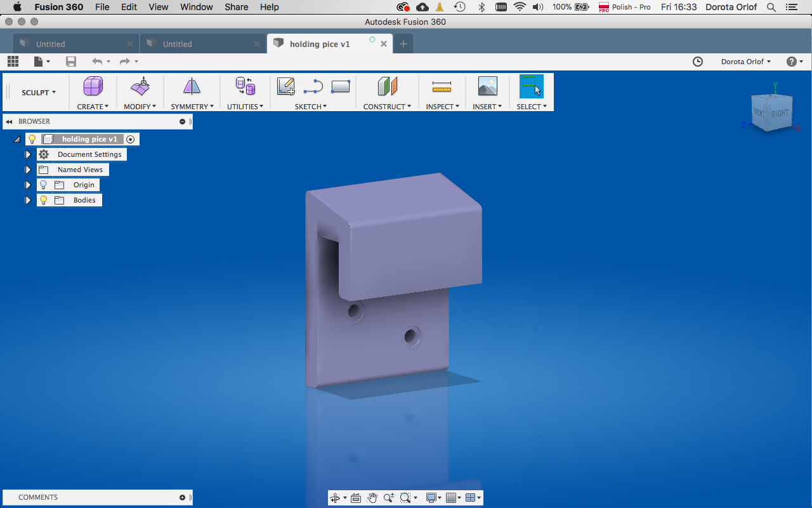Viewport: 812px width, 508px height.
Task: Click the Document Settings gear icon
Action: click(x=44, y=154)
